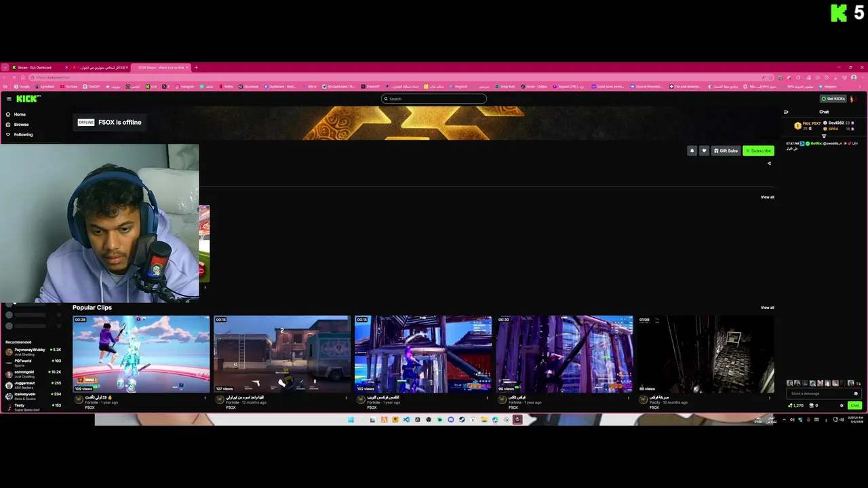Open the Kick hamburger sidebar menu
Viewport: 868px width, 488px height.
point(9,99)
